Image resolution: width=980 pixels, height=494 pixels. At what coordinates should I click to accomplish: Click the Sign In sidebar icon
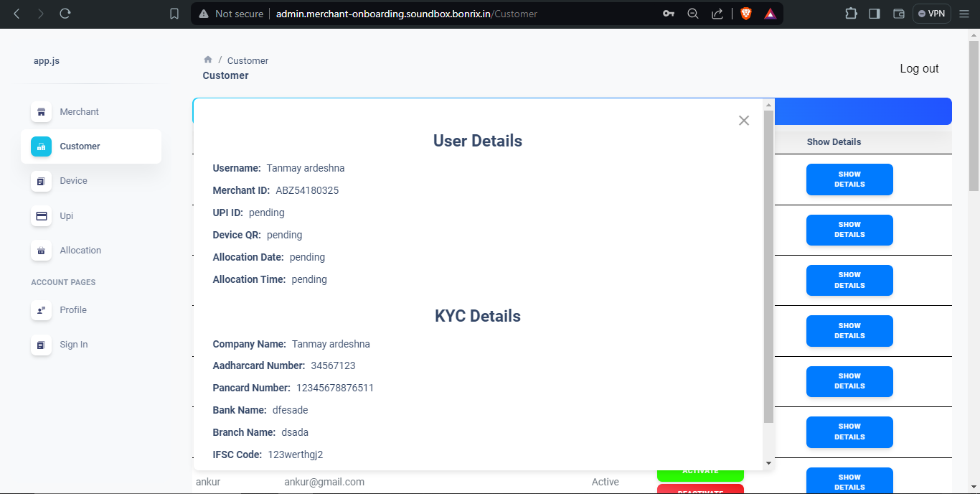41,345
